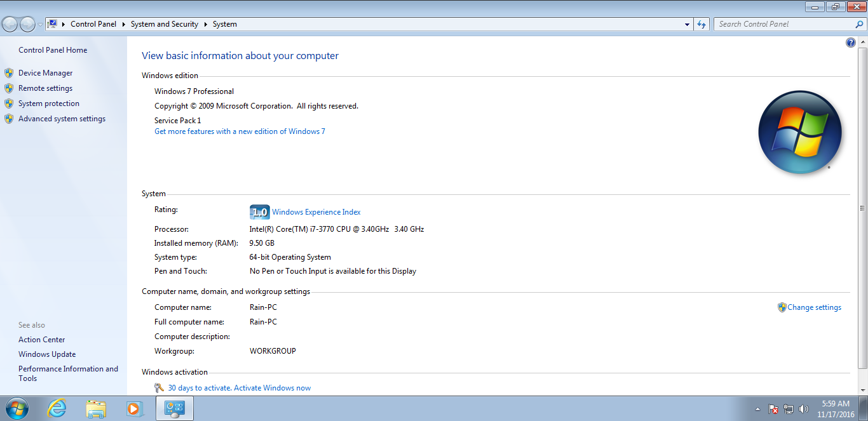Open Action Center link
868x421 pixels.
click(x=41, y=340)
